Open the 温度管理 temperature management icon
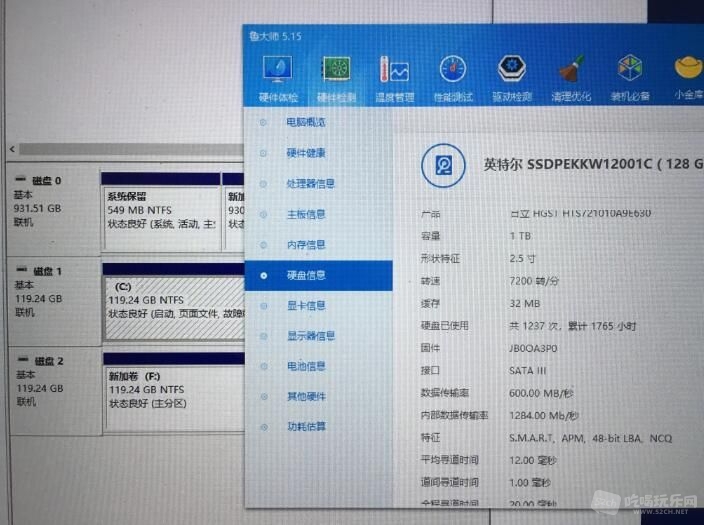The width and height of the screenshot is (704, 525). pos(395,79)
